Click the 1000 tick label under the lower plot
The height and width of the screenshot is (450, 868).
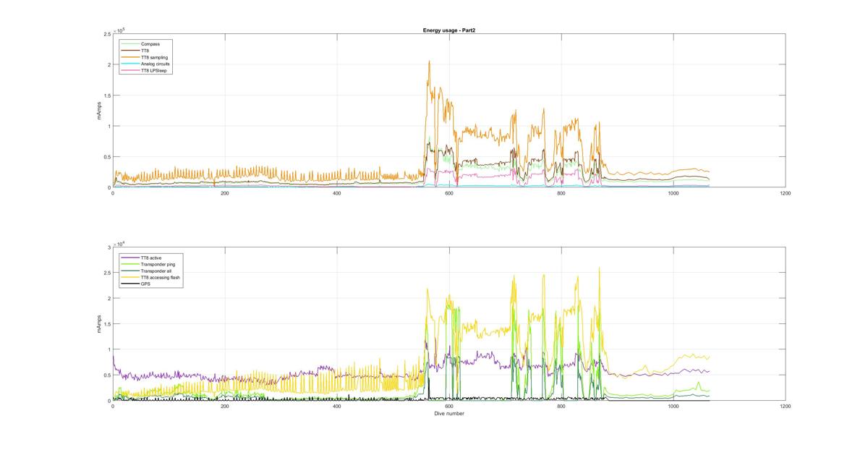point(673,407)
